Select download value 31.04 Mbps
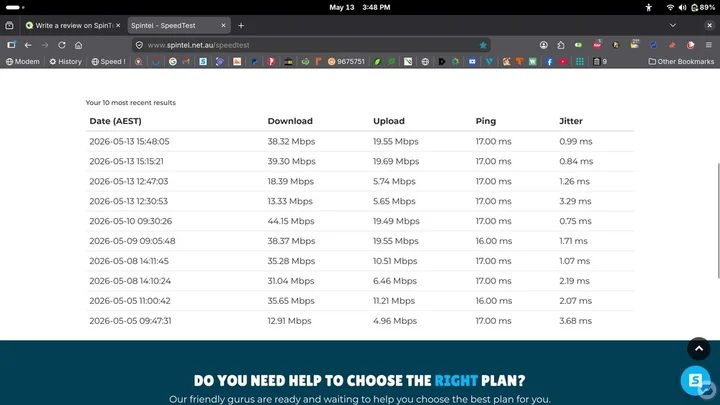 [291, 281]
